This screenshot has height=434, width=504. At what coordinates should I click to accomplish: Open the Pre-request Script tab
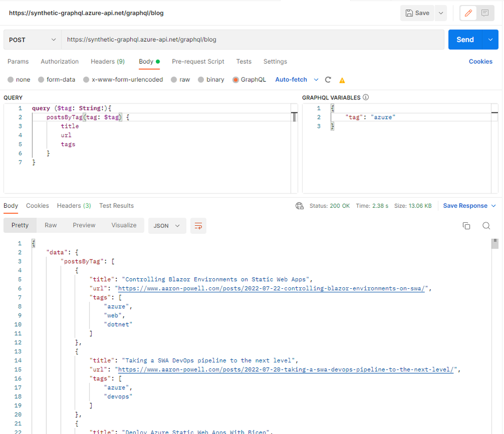[x=198, y=61]
